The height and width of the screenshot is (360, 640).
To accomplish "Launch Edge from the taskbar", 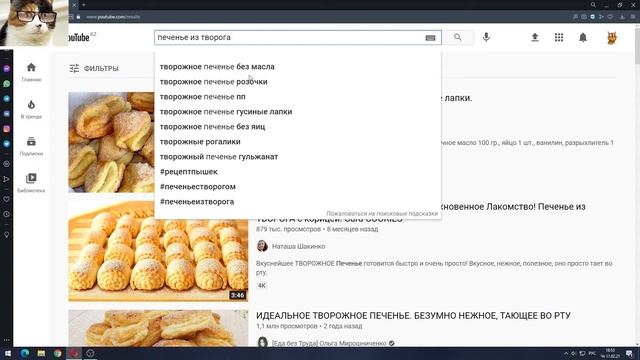I will click(24, 353).
